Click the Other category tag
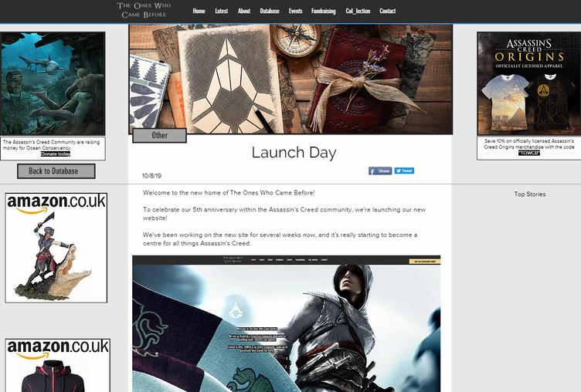This screenshot has height=392, width=581. coord(159,135)
